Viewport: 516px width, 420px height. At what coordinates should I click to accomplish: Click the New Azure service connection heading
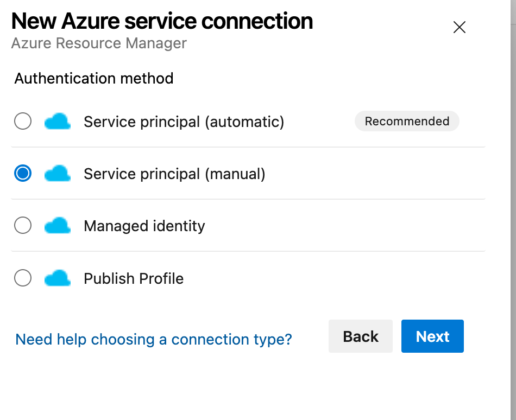tap(162, 21)
